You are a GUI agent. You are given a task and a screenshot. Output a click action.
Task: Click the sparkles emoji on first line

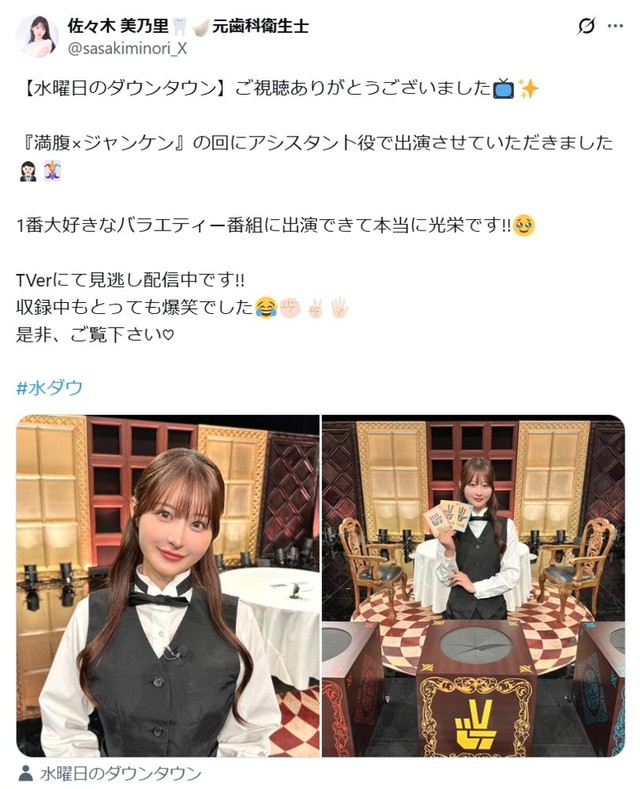pyautogui.click(x=529, y=89)
